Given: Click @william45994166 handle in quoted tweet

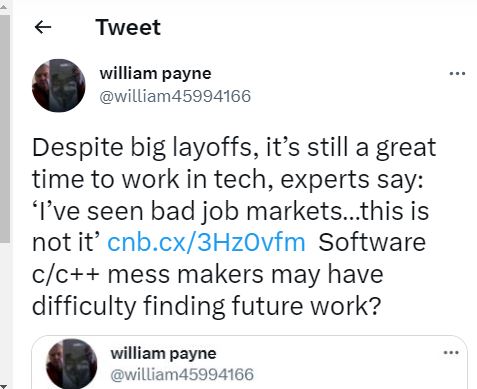Looking at the screenshot, I should pos(182,374).
